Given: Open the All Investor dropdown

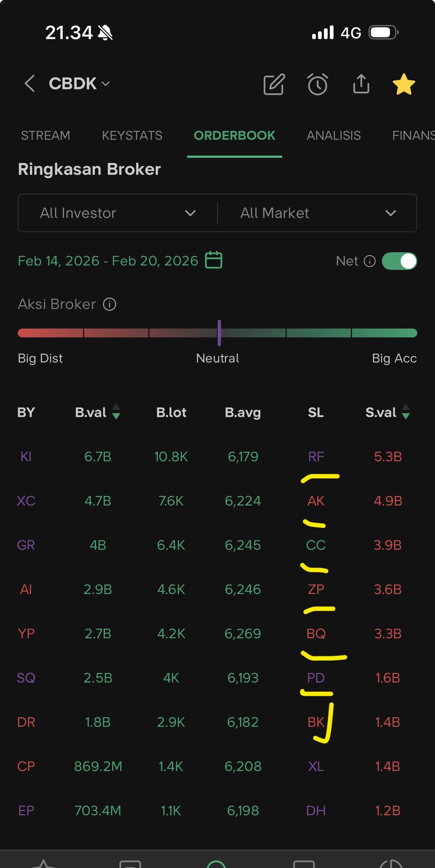Looking at the screenshot, I should [117, 213].
